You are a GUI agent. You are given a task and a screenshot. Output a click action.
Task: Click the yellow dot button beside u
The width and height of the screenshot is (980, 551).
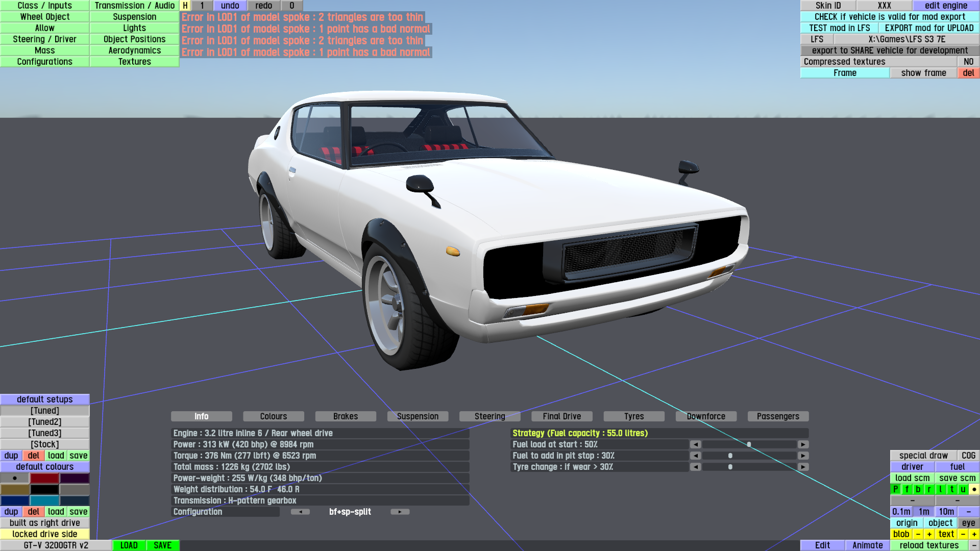974,489
